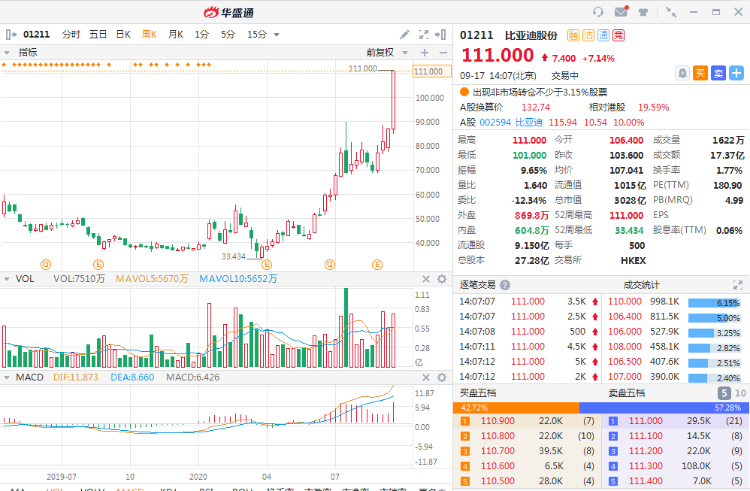Screen dimensions: 750x491
Task: Open customer service via headset icon
Action: [598, 12]
